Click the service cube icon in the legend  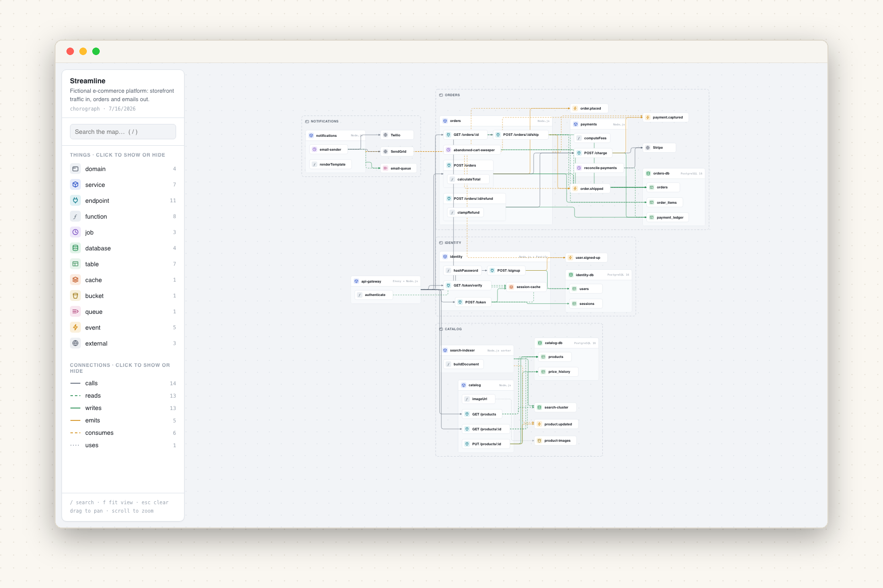coord(75,185)
